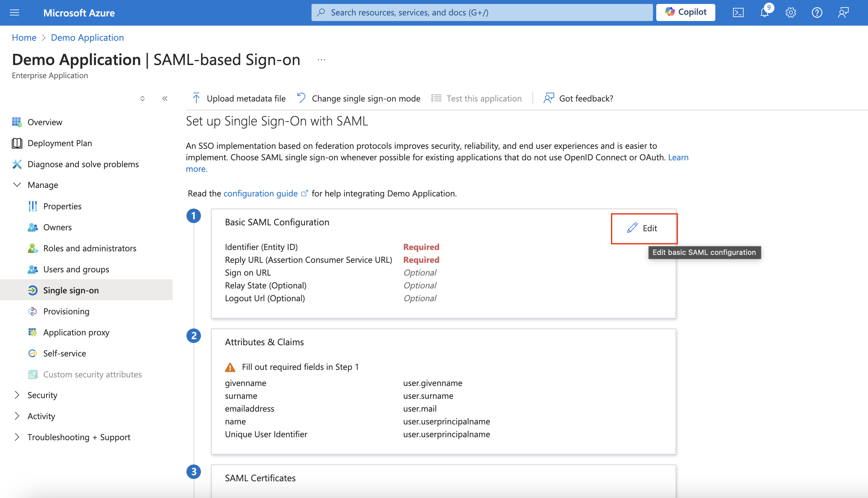This screenshot has height=498, width=868.
Task: Select Single sign-on in sidebar
Action: (x=86, y=290)
